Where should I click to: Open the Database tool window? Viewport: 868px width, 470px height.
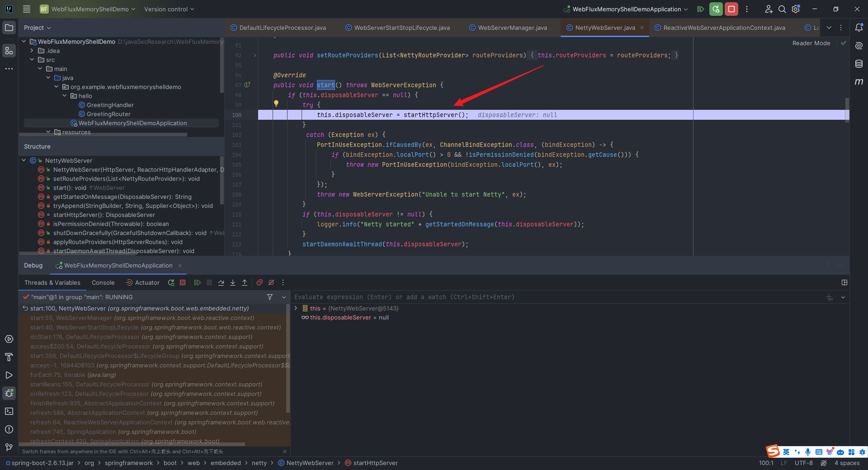click(x=859, y=64)
